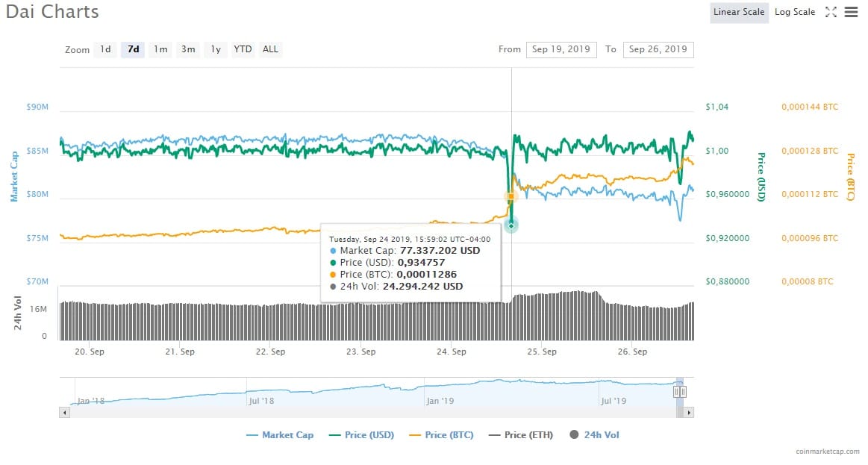This screenshot has height=465, width=868.
Task: Toggle Market Cap series in legend
Action: point(280,435)
